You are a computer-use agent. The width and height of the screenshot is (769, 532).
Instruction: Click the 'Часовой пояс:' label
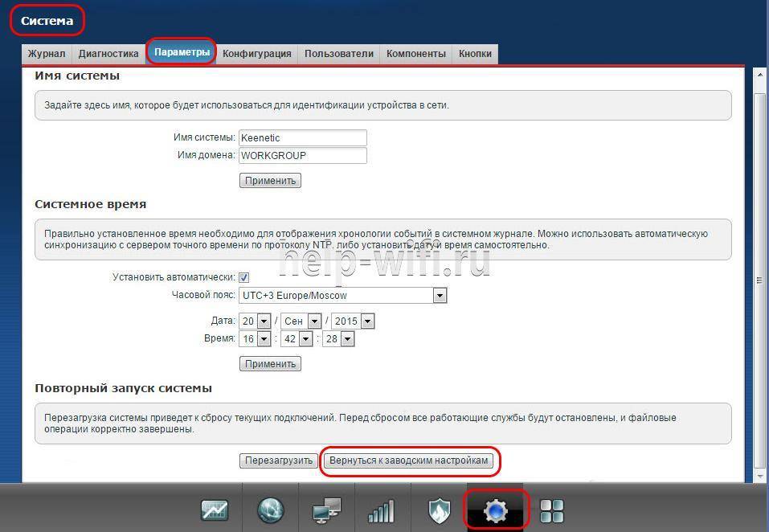pos(203,295)
